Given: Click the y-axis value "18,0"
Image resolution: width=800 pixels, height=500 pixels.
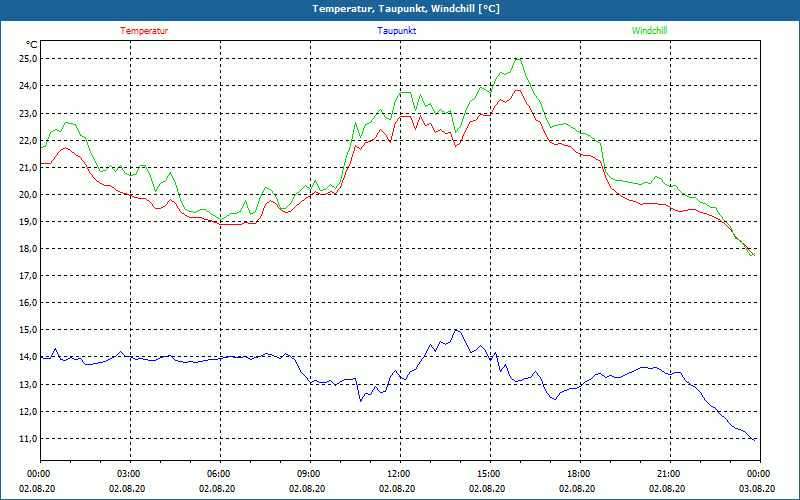Looking at the screenshot, I should pyautogui.click(x=29, y=248).
